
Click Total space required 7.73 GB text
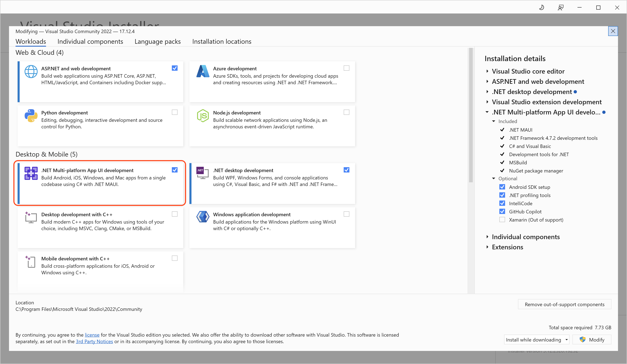pyautogui.click(x=580, y=327)
